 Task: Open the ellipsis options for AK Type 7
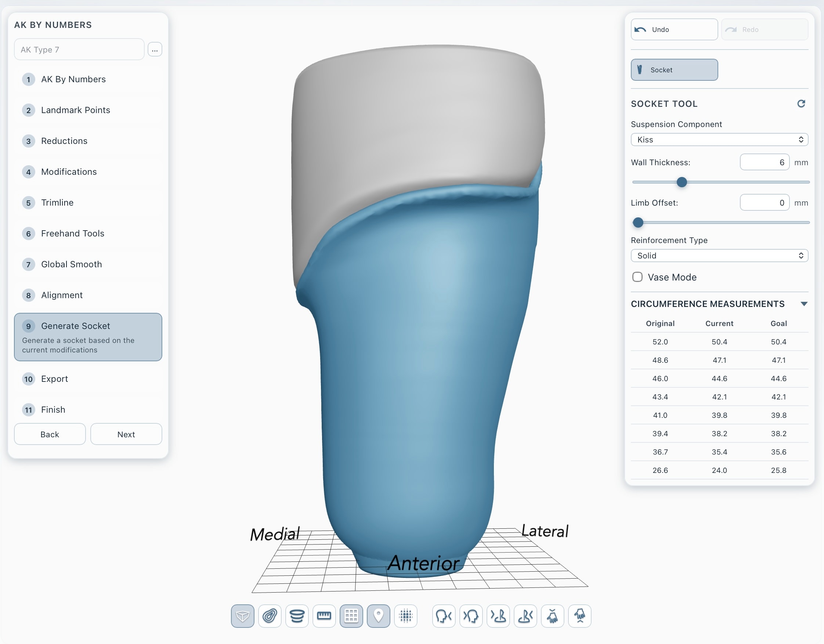(155, 50)
